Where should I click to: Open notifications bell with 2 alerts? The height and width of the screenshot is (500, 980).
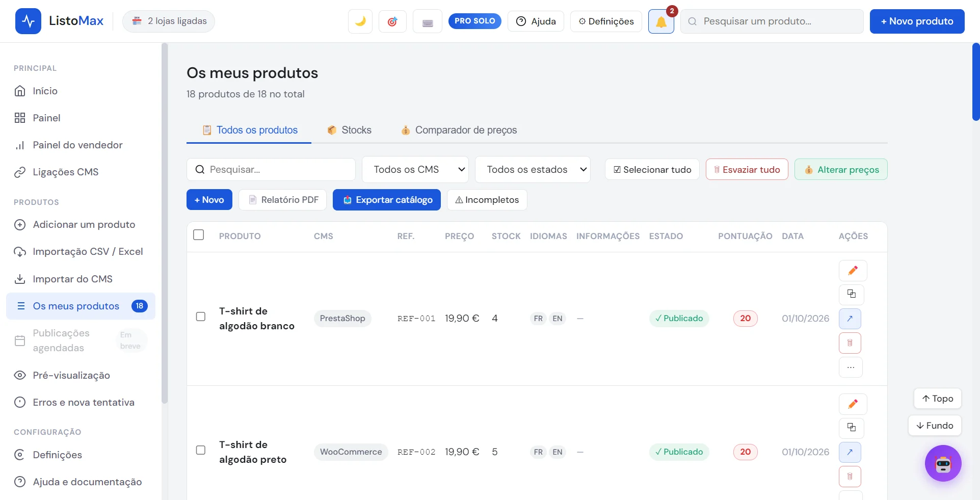661,21
